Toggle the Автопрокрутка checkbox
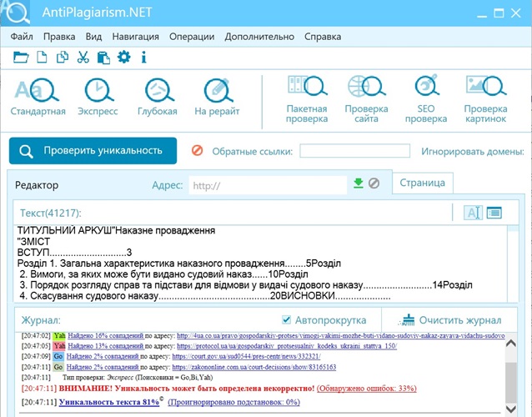Image resolution: width=532 pixels, height=417 pixels. click(286, 319)
